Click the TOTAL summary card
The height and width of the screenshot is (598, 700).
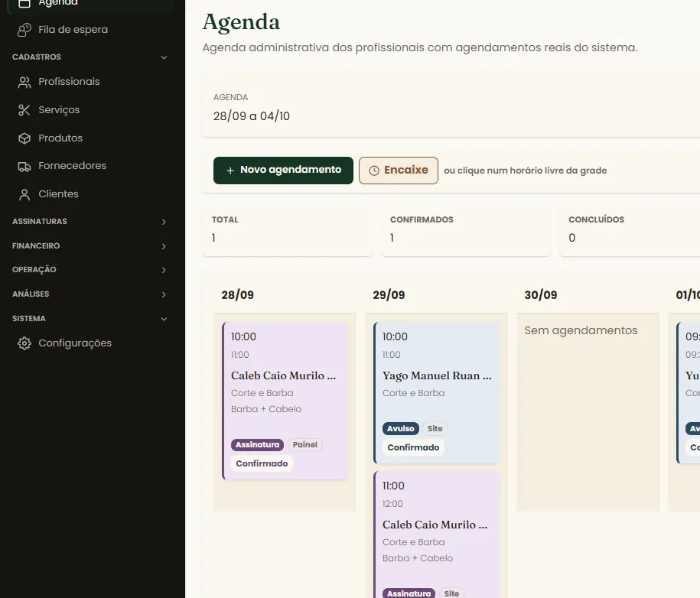[x=287, y=230]
